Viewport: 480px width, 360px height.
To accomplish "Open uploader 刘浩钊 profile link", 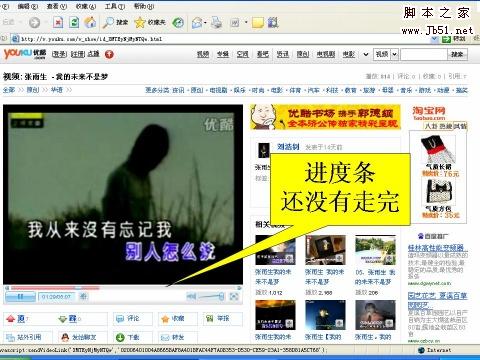I will coord(288,147).
